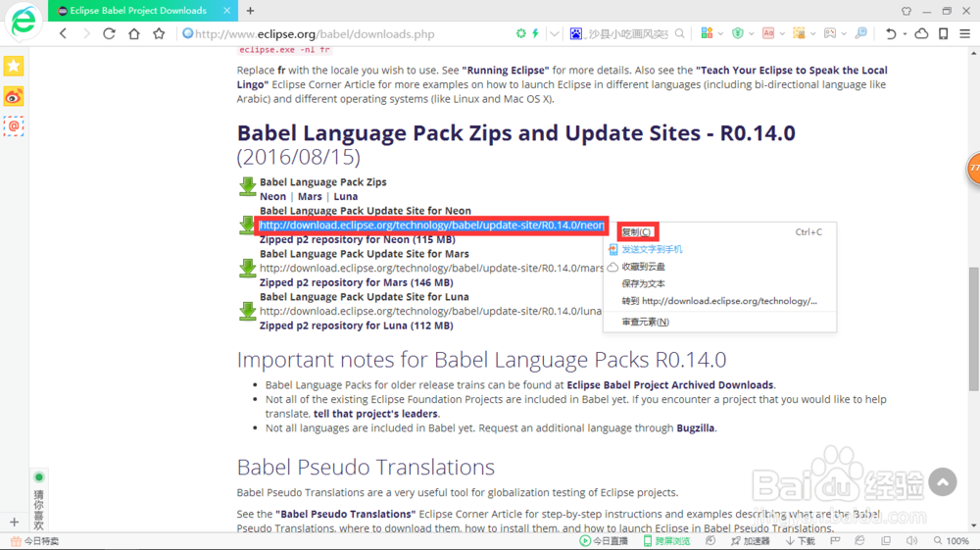Open Eclipse Babel Project Archived Downloads link
The width and height of the screenshot is (980, 550).
[670, 385]
